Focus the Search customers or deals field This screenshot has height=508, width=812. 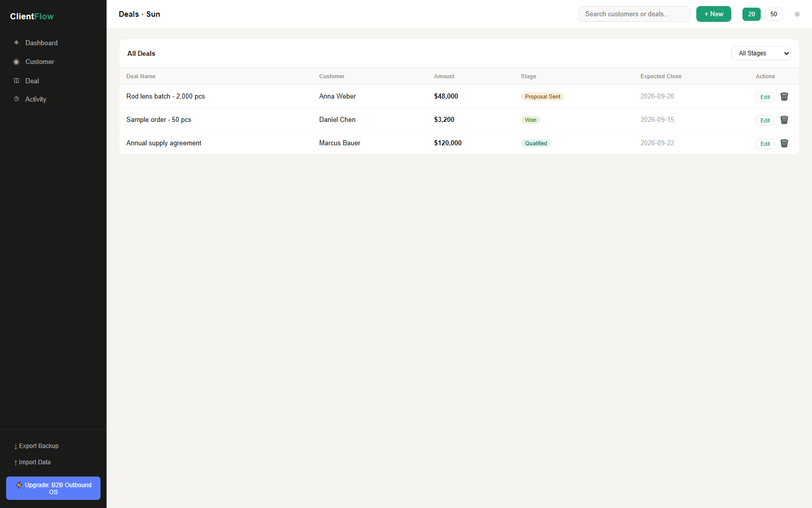(634, 14)
